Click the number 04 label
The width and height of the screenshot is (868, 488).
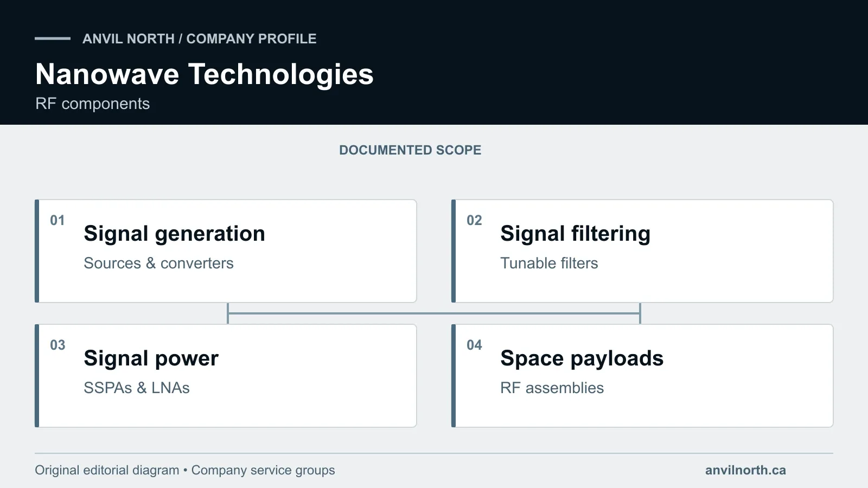click(x=474, y=345)
